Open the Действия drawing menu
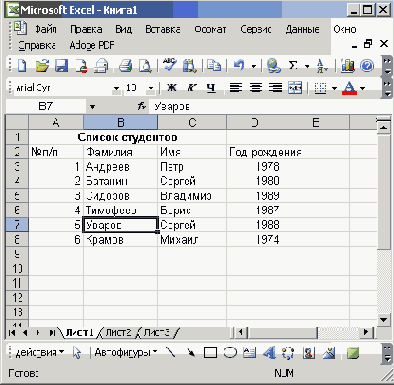Image resolution: width=394 pixels, height=385 pixels. (x=40, y=352)
